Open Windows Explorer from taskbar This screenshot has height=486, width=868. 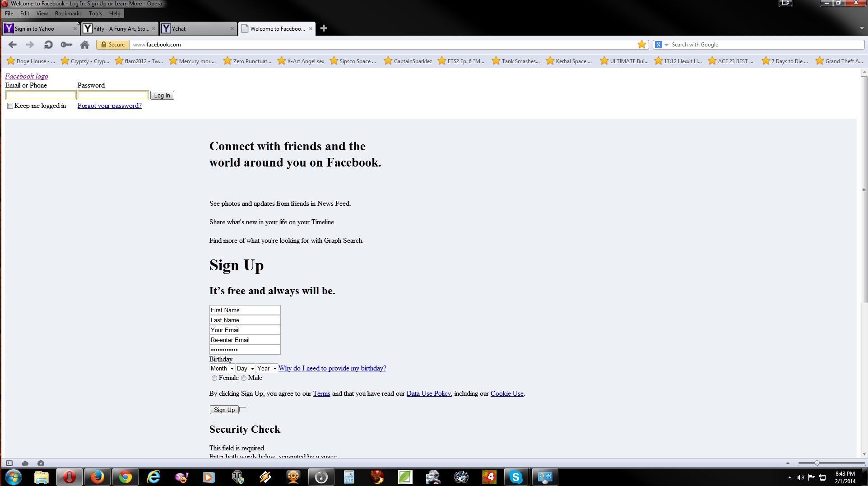coord(41,477)
